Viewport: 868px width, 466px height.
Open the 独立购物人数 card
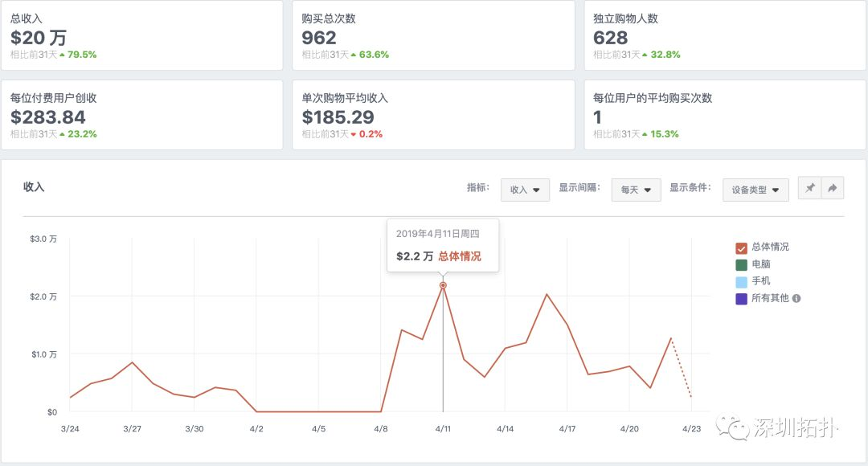coord(724,36)
